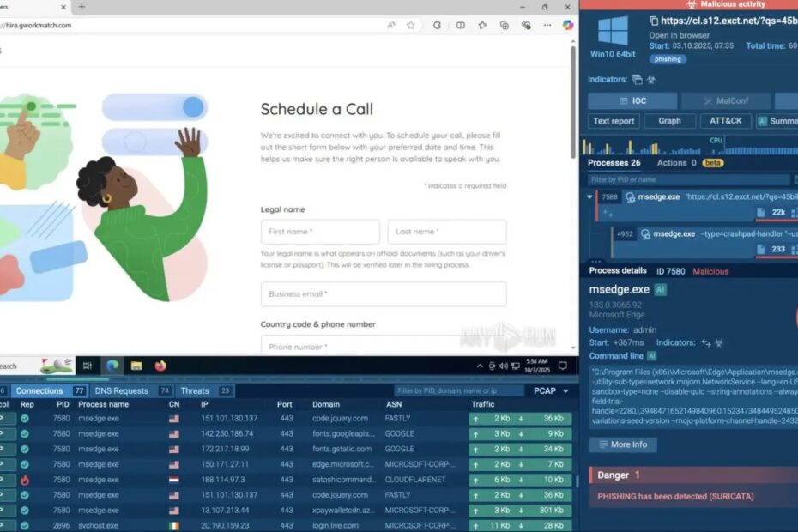Copy the task URL with copy icon

(654, 21)
